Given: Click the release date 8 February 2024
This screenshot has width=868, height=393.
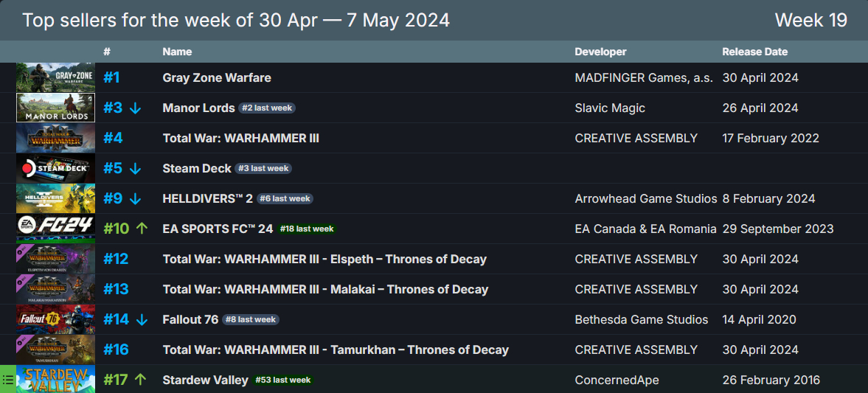Looking at the screenshot, I should click(x=768, y=198).
